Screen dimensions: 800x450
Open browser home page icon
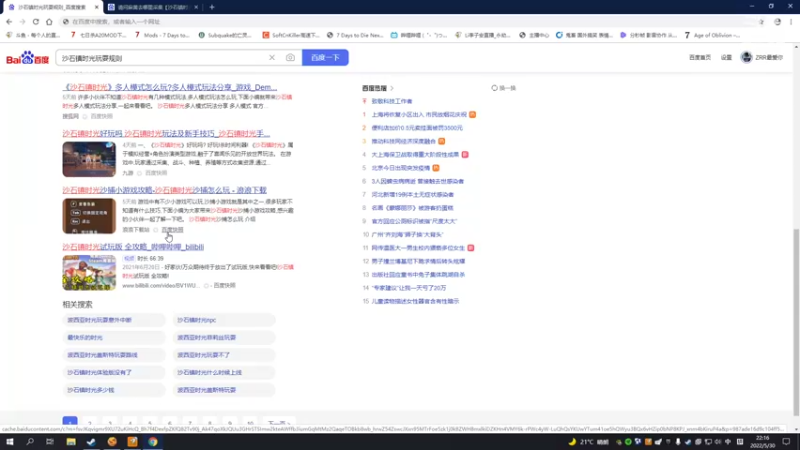point(49,21)
